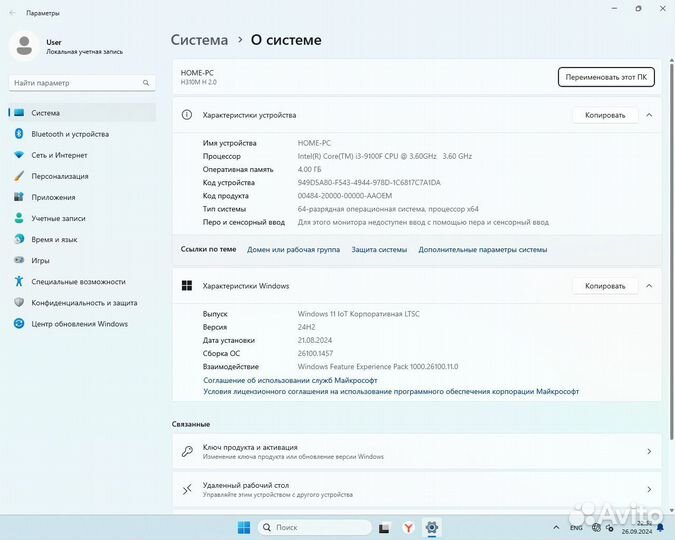Open Конфиденциальность и защита settings

[82, 303]
